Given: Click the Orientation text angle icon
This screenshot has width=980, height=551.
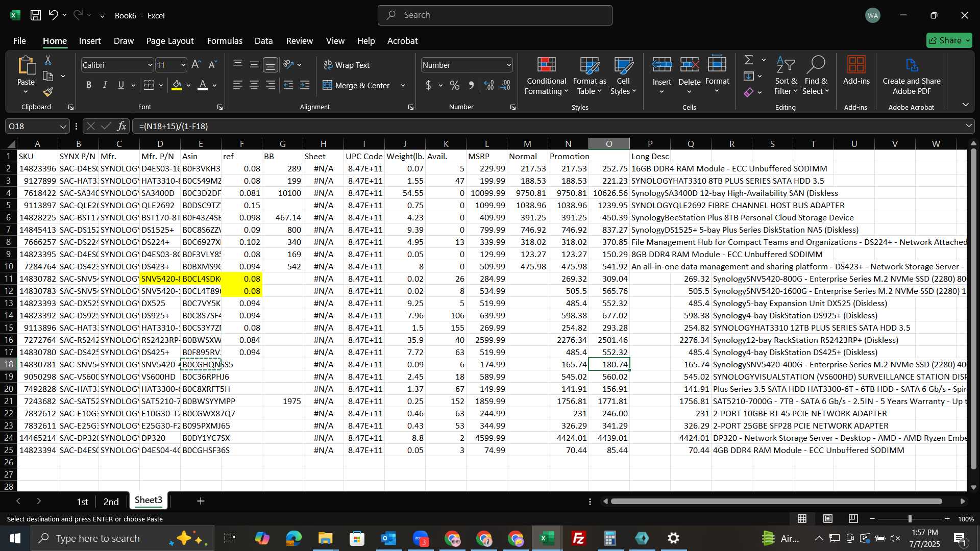Looking at the screenshot, I should [288, 65].
